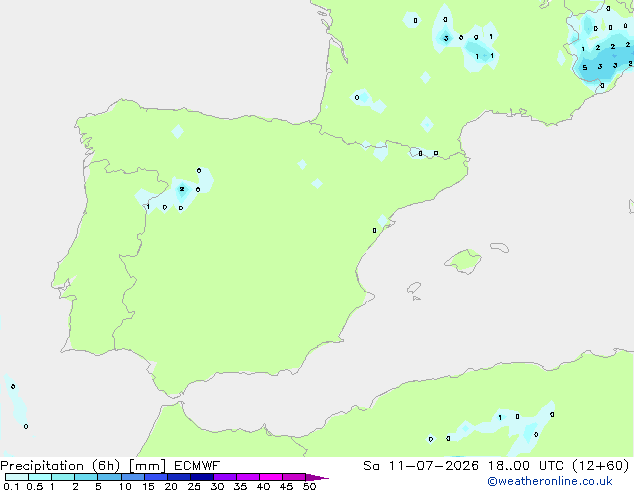Viewport: 634px width, 490px height.
Task: Click the '1' precipitation value in northern Algeria
Action: pos(500,417)
